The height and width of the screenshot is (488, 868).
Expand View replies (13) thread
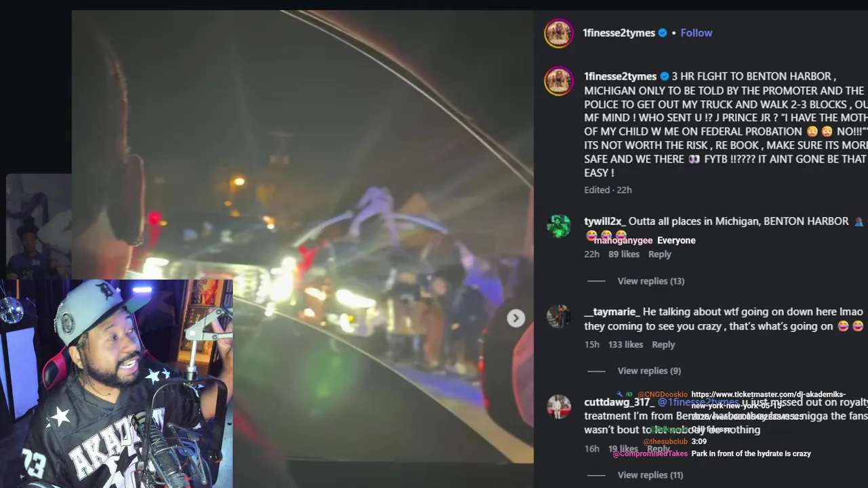(x=650, y=281)
